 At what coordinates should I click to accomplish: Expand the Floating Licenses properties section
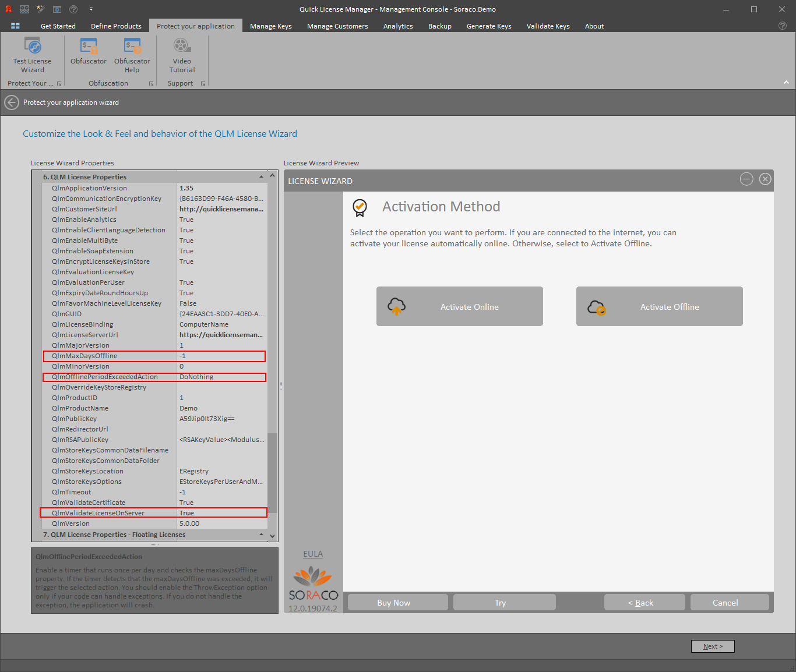(261, 535)
